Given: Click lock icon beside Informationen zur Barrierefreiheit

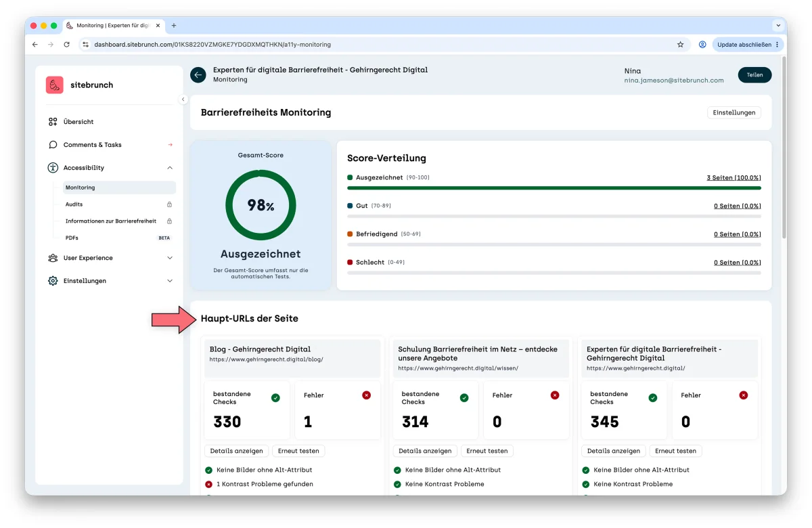Looking at the screenshot, I should pyautogui.click(x=169, y=221).
